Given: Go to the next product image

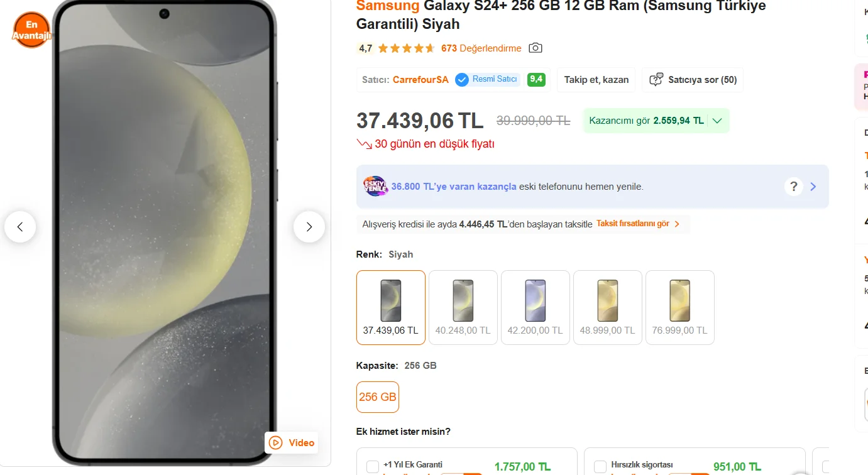Looking at the screenshot, I should [309, 227].
